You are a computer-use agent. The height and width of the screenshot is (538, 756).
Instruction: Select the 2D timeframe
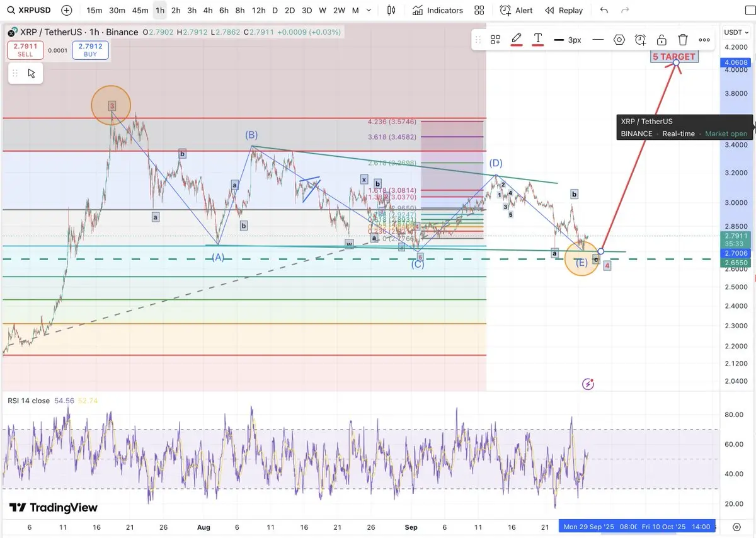289,10
